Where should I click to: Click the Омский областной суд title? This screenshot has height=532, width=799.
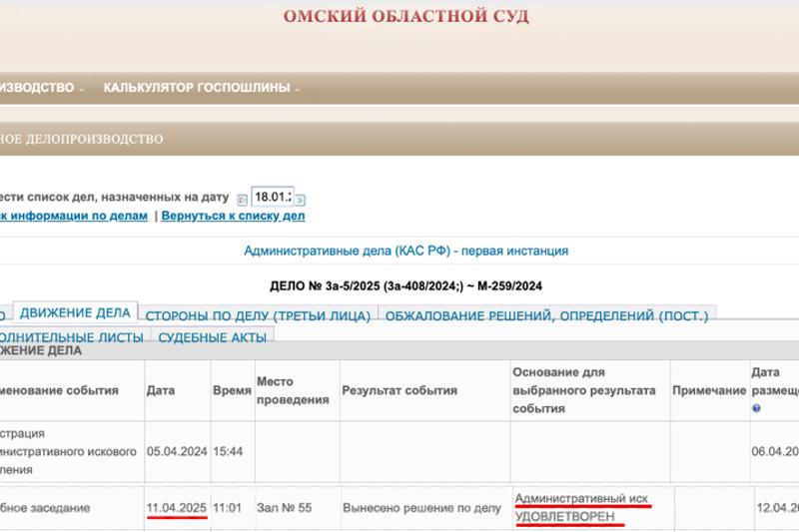[405, 17]
